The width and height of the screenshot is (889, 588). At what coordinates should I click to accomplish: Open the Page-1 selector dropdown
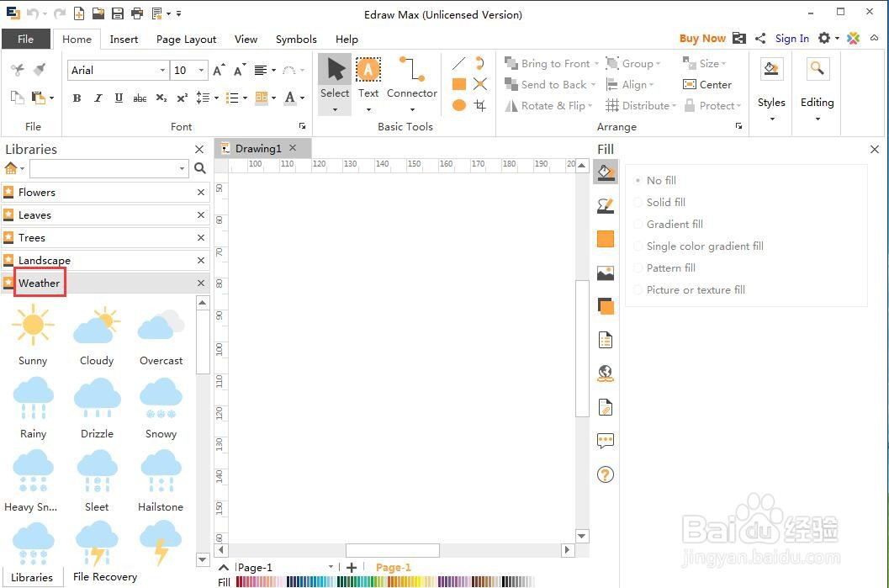[x=331, y=567]
